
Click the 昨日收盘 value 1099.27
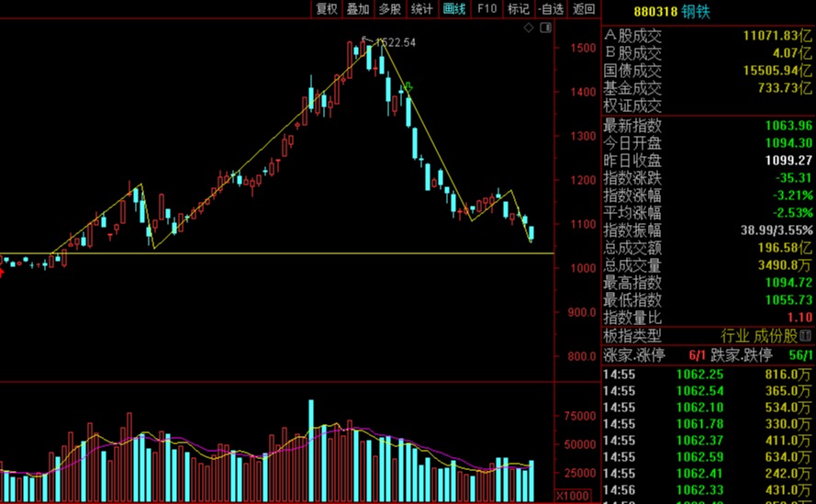click(788, 161)
